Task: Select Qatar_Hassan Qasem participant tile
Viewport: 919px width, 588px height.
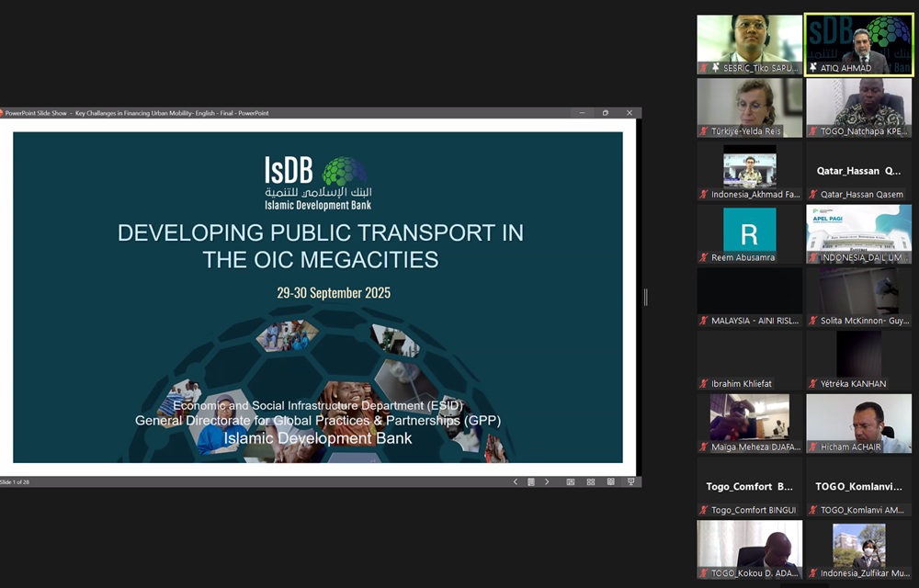Action: (x=859, y=172)
